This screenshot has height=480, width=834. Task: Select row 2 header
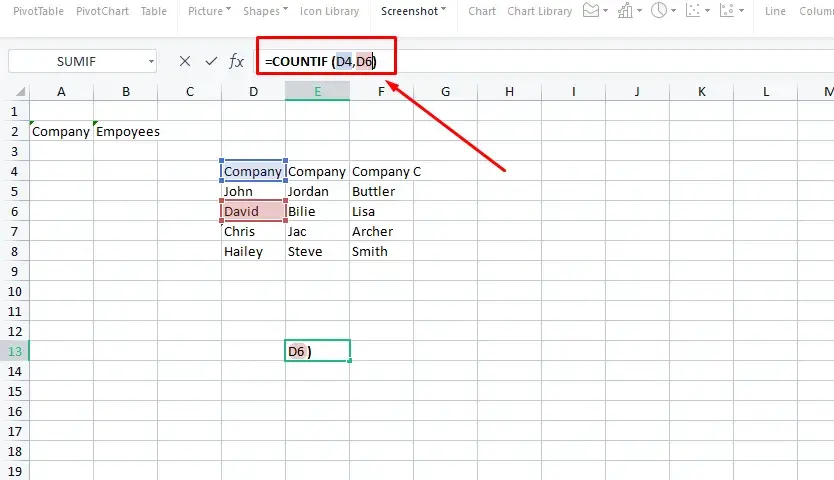click(x=14, y=131)
